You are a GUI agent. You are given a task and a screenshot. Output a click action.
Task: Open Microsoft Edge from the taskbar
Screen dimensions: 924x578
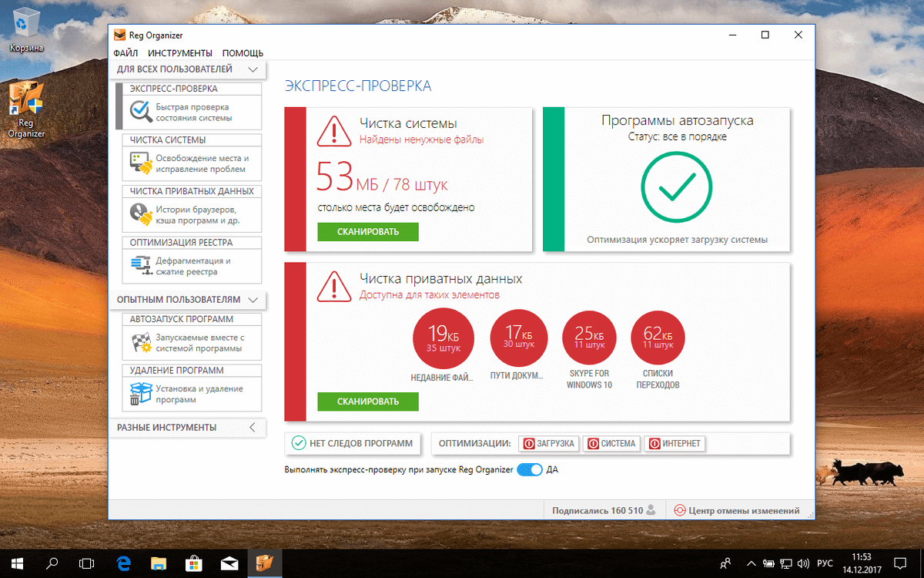coord(123,562)
